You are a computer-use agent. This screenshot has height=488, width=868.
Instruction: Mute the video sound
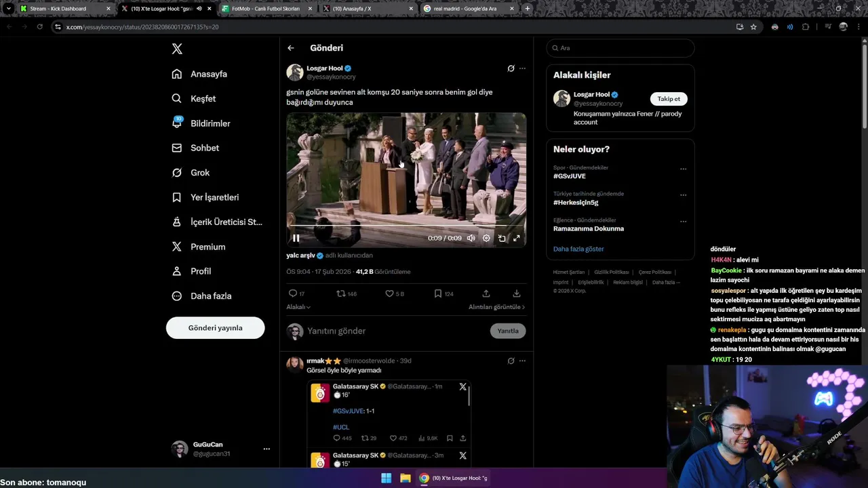[471, 238]
